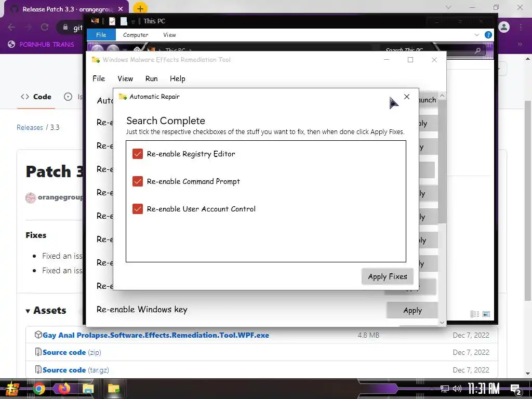Click the browser page scrollbar down arrow
Screen dimensions: 532x399
pyautogui.click(x=528, y=374)
